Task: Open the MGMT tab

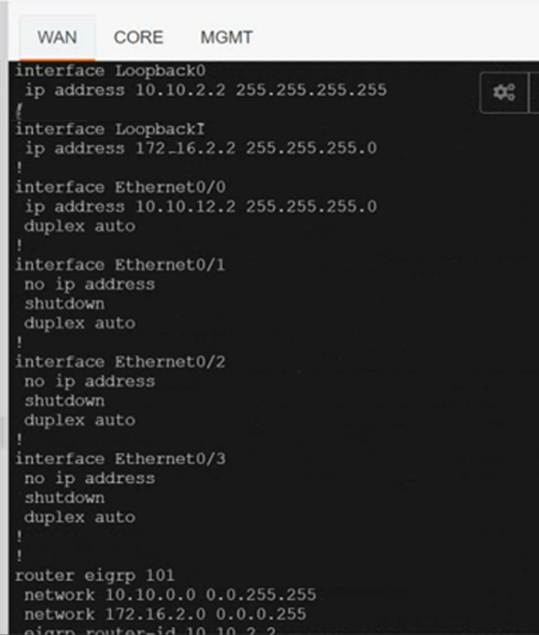Action: (227, 37)
